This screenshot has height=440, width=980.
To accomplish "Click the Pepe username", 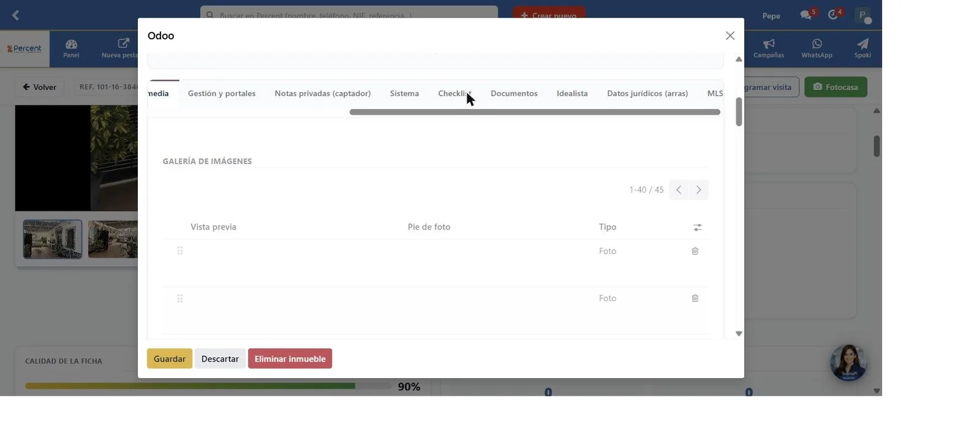I will (x=771, y=16).
